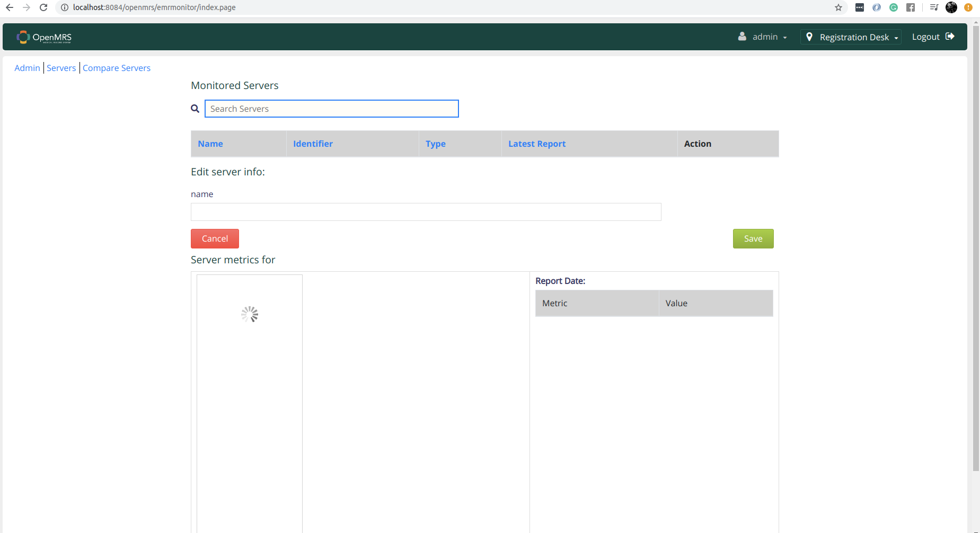Click the Logout exit icon
This screenshot has width=980, height=533.
coord(950,37)
